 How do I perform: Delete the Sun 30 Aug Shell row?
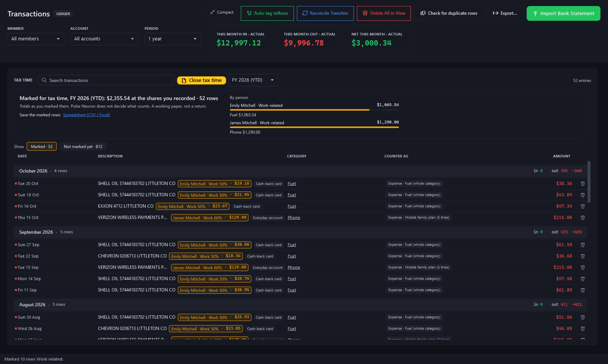(582, 317)
